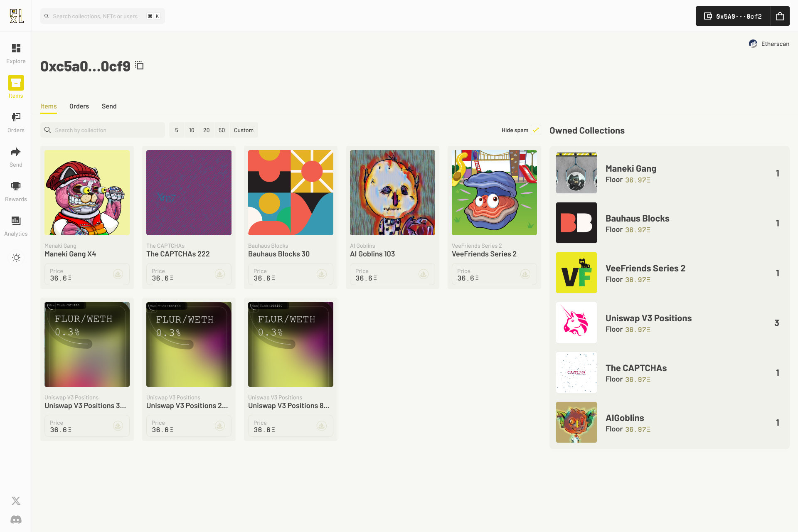The image size is (798, 532).
Task: Select AIGoblins in Owned Collections
Action: 669,422
